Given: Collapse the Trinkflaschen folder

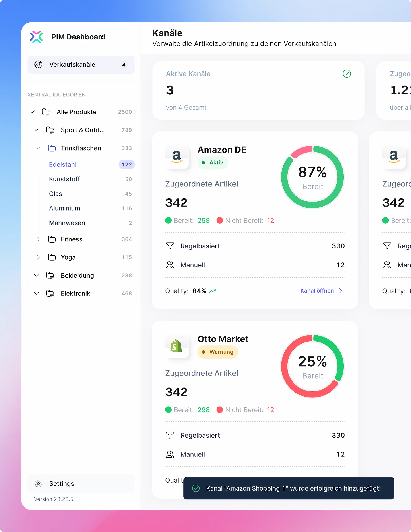Looking at the screenshot, I should 39,148.
